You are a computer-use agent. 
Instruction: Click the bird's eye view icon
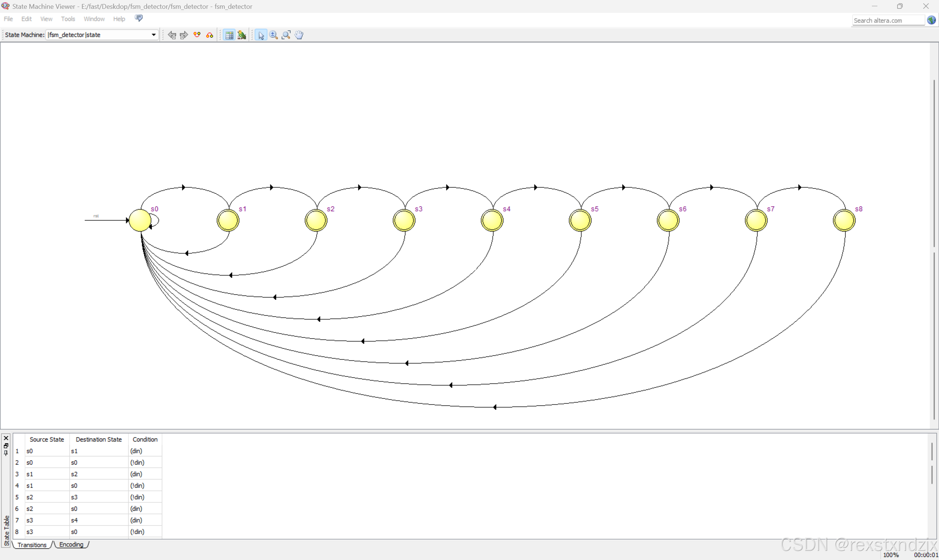(x=242, y=35)
